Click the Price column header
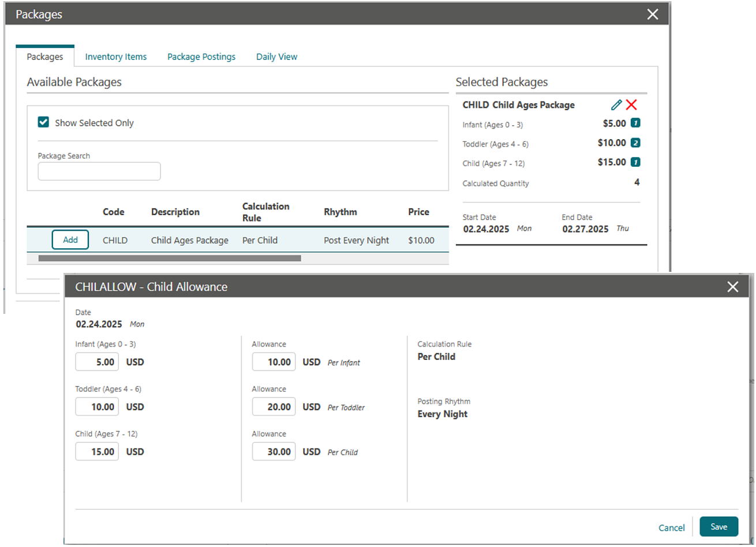The width and height of the screenshot is (756, 547). coord(419,212)
